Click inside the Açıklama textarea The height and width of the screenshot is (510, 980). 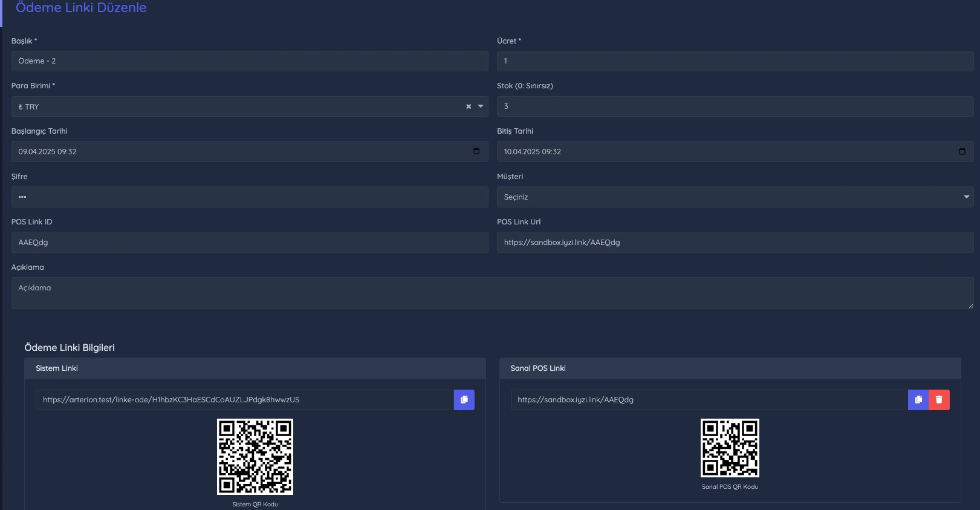493,293
